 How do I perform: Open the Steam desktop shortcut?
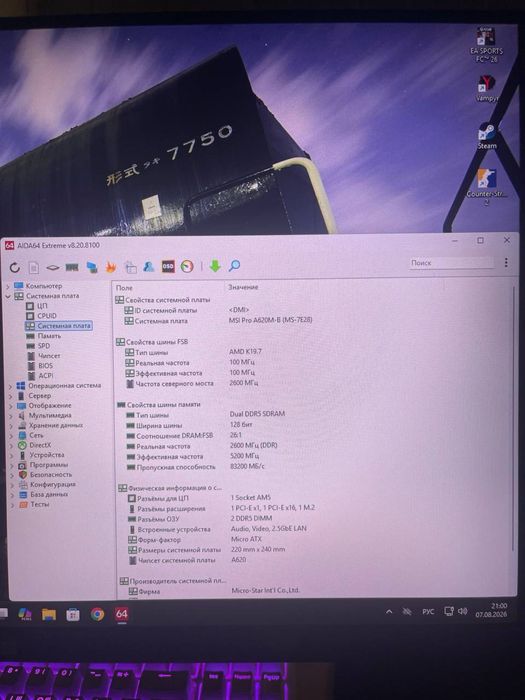tap(487, 137)
